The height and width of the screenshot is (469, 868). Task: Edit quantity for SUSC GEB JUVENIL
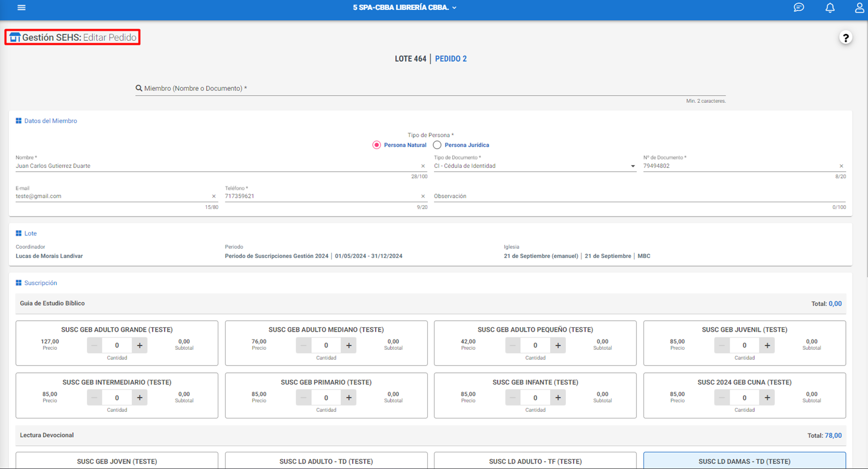[744, 345]
